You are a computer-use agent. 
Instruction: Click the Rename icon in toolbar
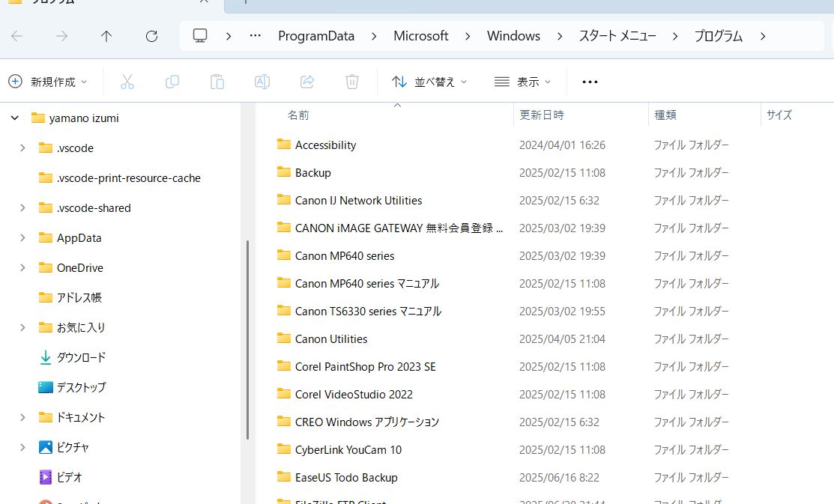[262, 82]
